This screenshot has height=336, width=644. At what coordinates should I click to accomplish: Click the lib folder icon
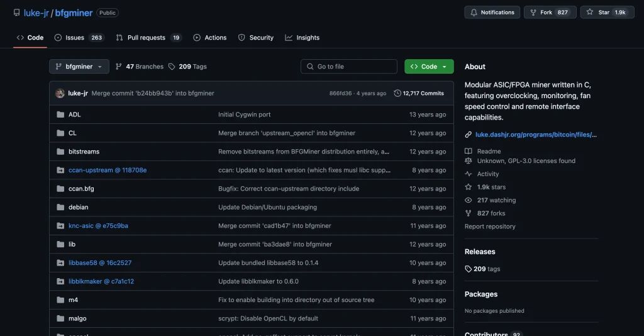point(60,244)
